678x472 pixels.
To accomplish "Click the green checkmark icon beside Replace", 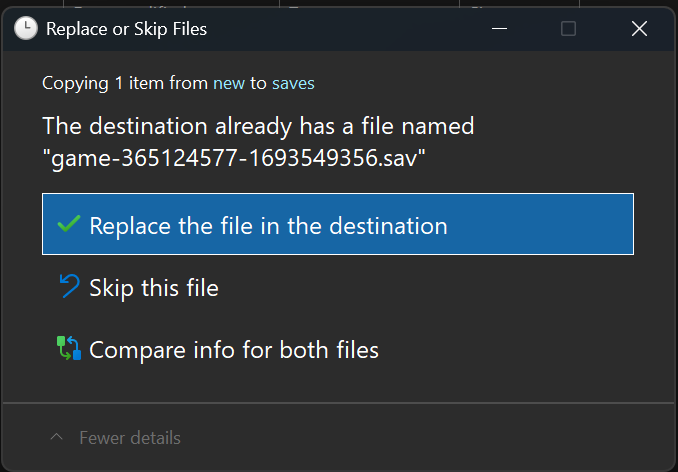I will tap(69, 225).
